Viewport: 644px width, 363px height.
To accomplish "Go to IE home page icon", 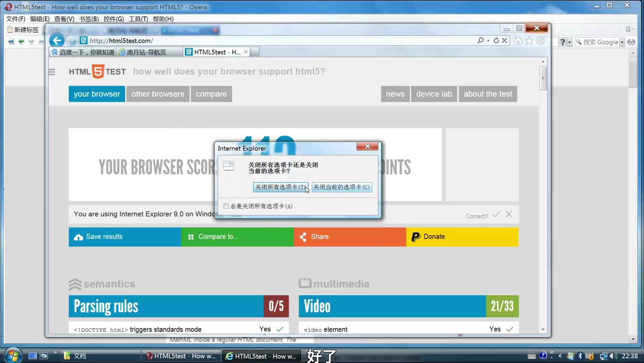I will [518, 41].
